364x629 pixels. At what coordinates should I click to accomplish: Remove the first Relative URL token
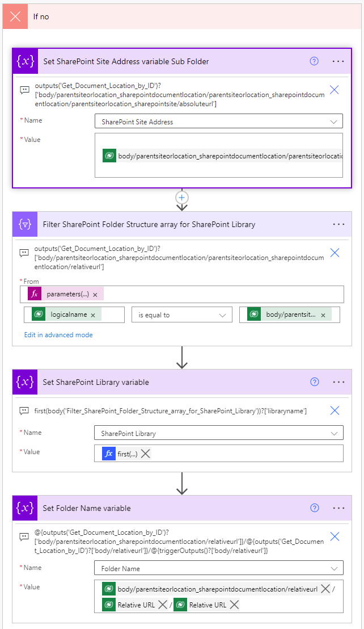coord(163,605)
